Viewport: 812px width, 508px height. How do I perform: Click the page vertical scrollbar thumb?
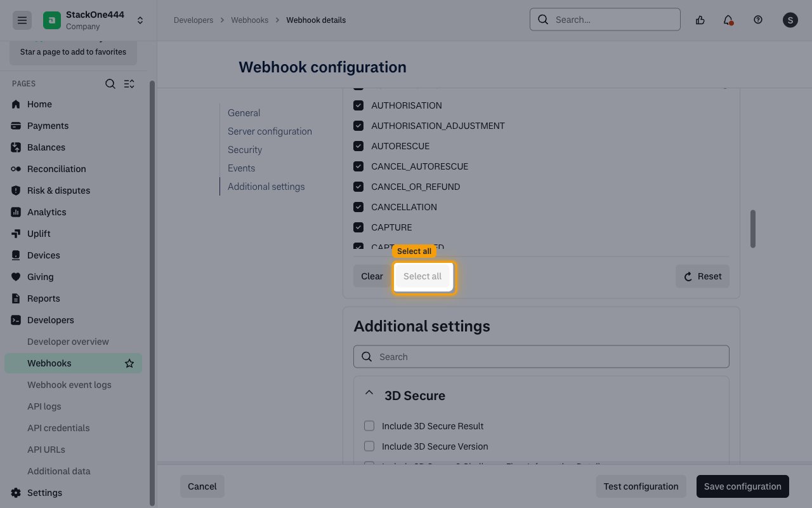754,229
